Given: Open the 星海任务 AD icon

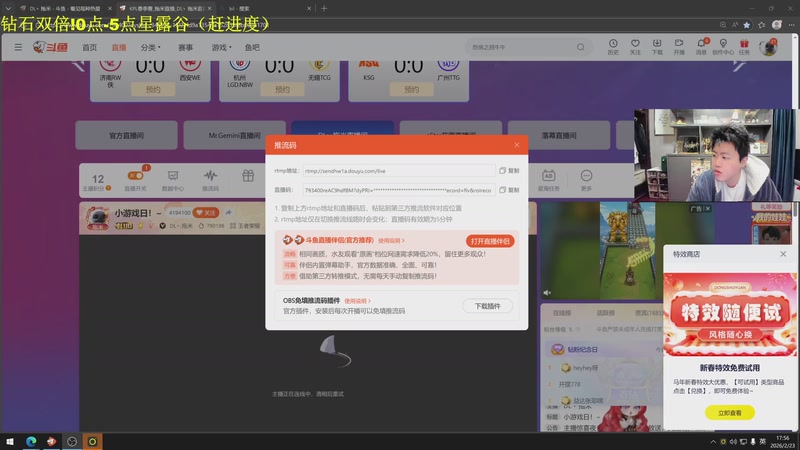Looking at the screenshot, I should click(548, 180).
